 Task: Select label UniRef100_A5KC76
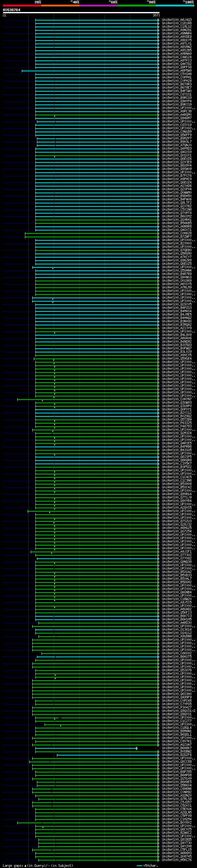(176, 860)
